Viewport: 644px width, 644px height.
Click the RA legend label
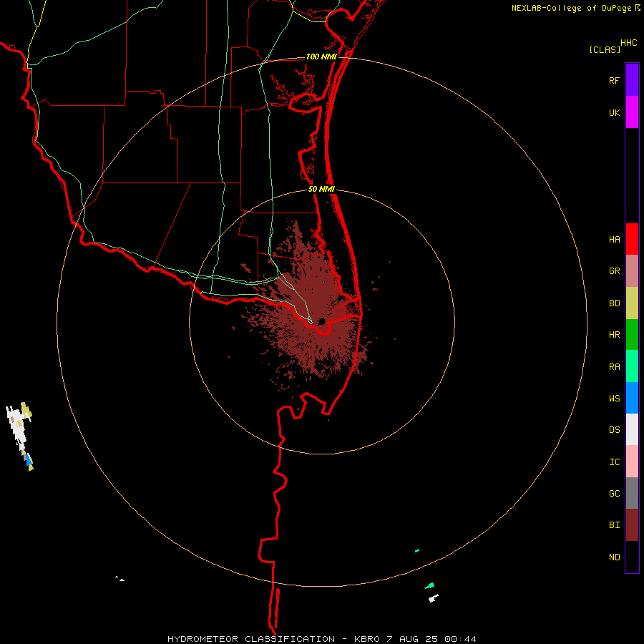[x=614, y=367]
